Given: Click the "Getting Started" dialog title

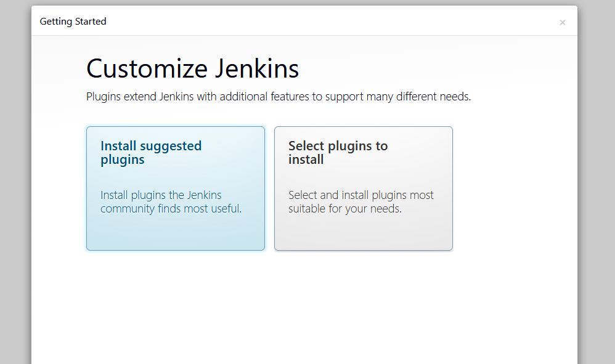Looking at the screenshot, I should (x=73, y=22).
